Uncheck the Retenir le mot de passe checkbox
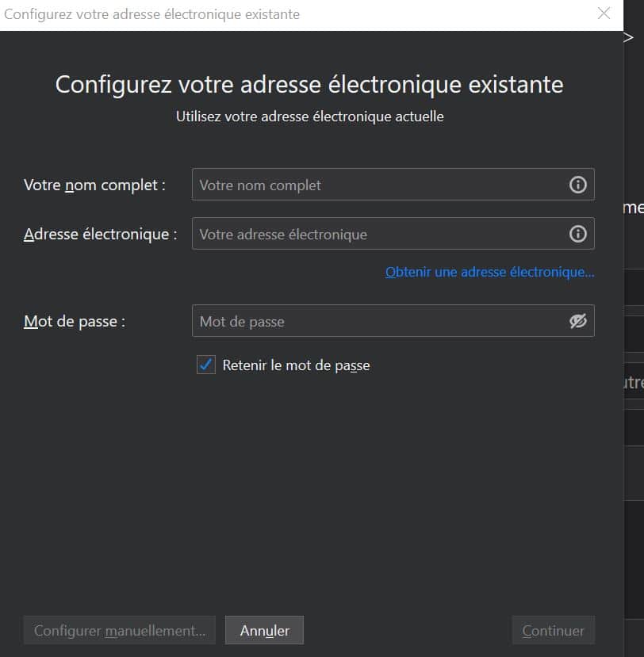 coord(206,365)
